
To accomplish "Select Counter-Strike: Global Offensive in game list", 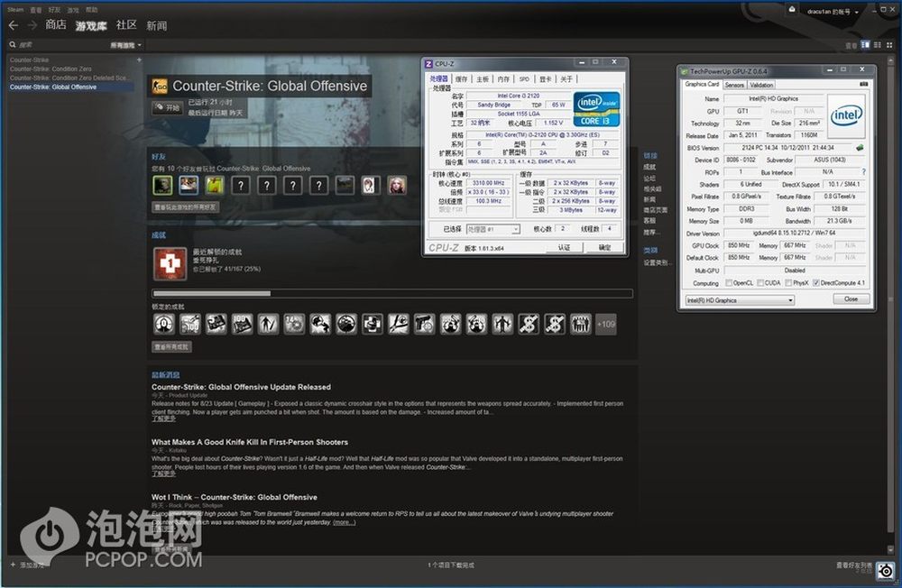I will 71,87.
